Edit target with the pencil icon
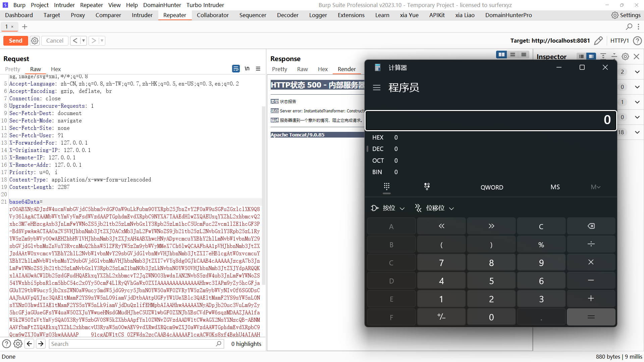Image resolution: width=644 pixels, height=362 pixels. coord(598,41)
